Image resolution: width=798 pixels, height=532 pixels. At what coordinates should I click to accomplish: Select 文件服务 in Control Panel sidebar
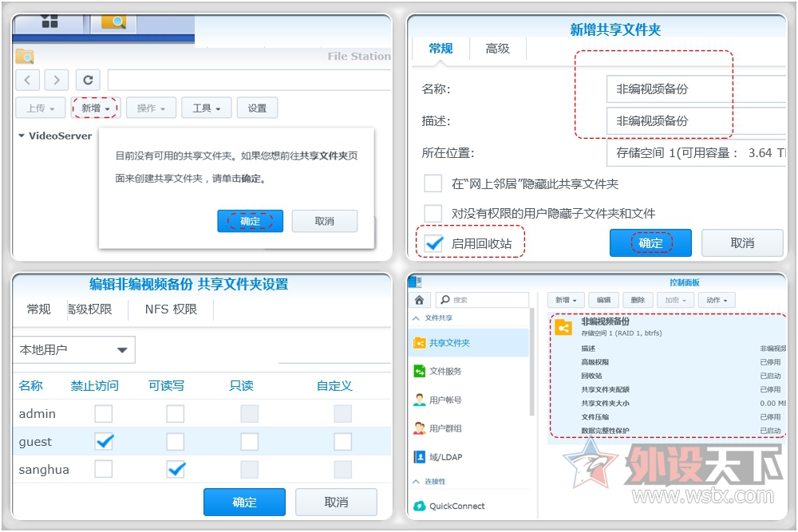tap(468, 371)
